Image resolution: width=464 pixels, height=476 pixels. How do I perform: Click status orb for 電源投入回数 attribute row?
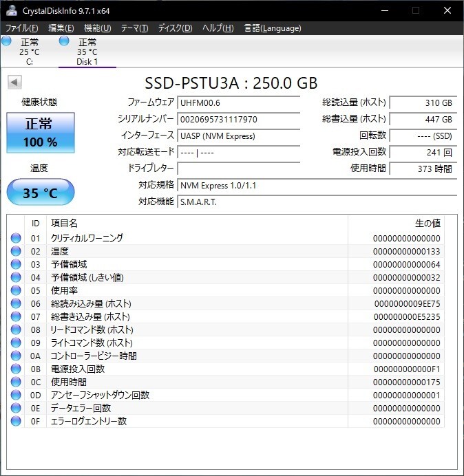16,369
